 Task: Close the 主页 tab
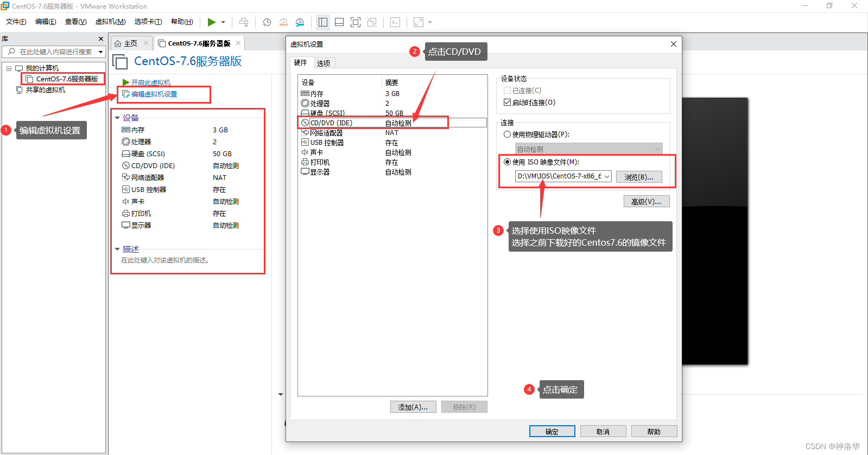pos(146,43)
